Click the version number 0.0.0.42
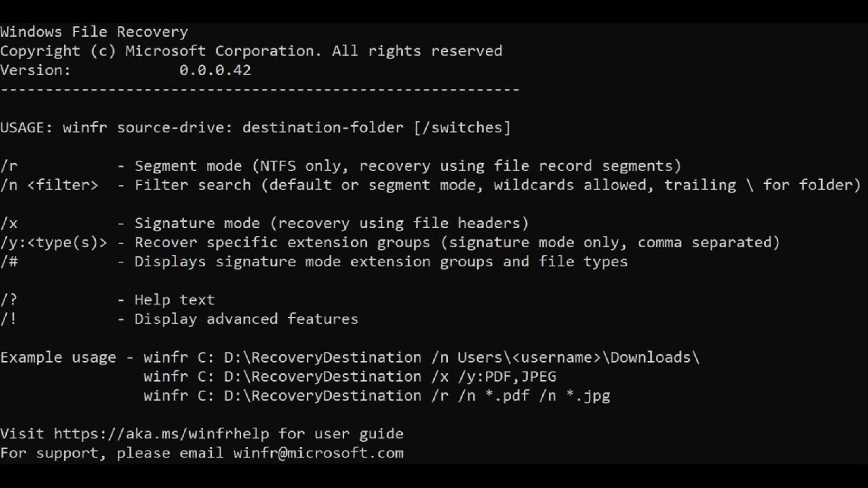The width and height of the screenshot is (868, 488). [x=215, y=70]
